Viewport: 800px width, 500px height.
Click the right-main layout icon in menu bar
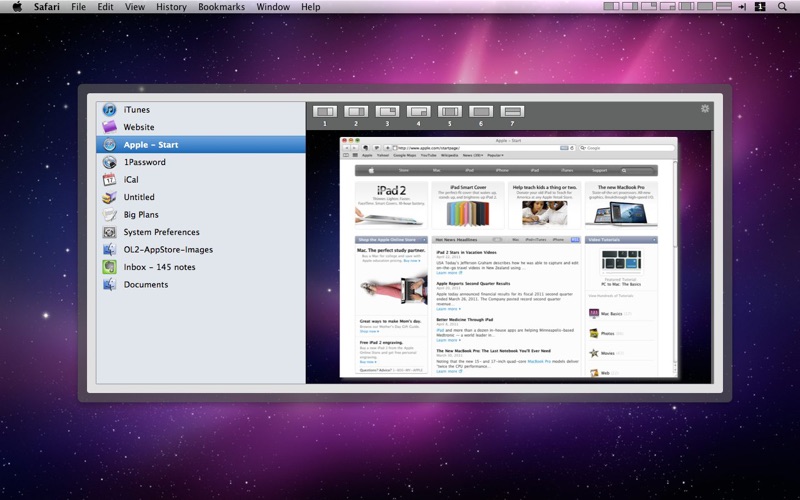[x=630, y=7]
